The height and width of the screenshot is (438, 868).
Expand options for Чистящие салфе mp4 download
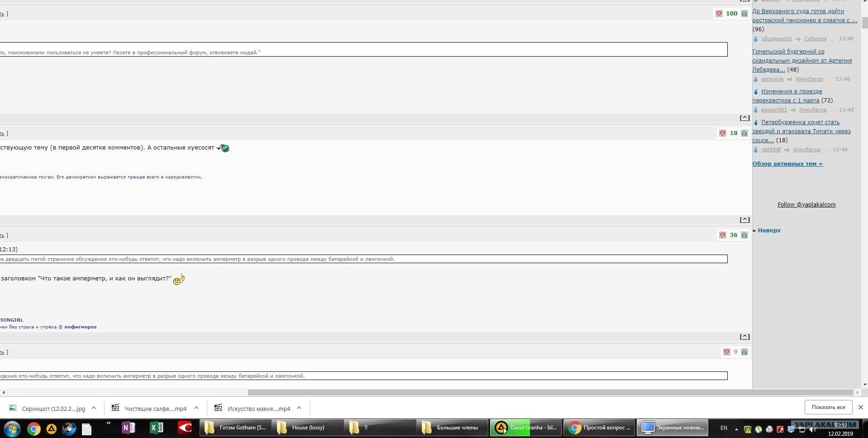[196, 408]
